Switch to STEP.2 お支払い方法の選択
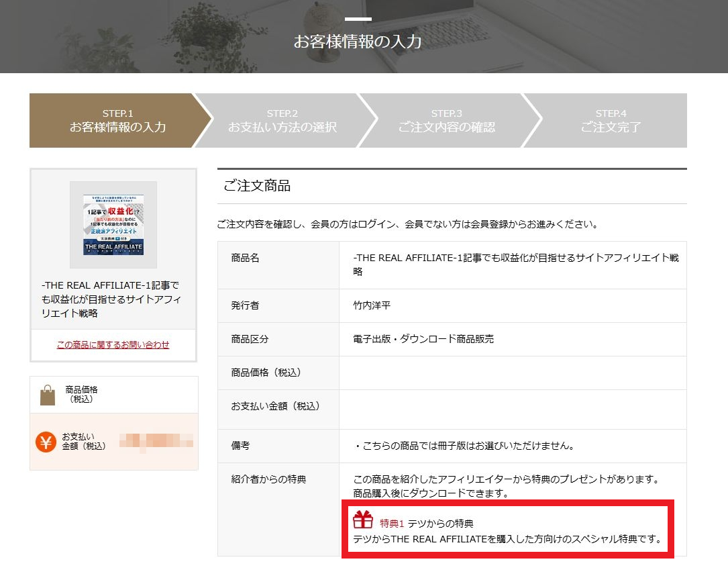This screenshot has height=580, width=728. pos(282,119)
